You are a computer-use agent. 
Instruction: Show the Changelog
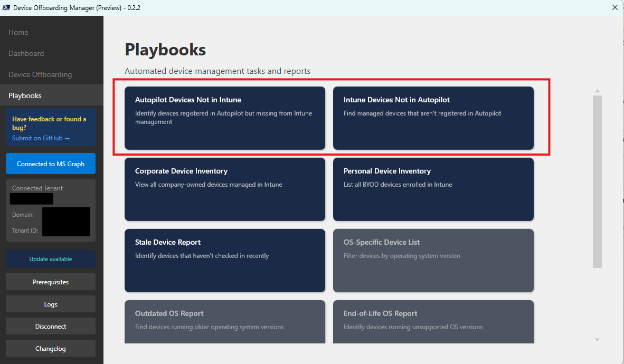[51, 349]
